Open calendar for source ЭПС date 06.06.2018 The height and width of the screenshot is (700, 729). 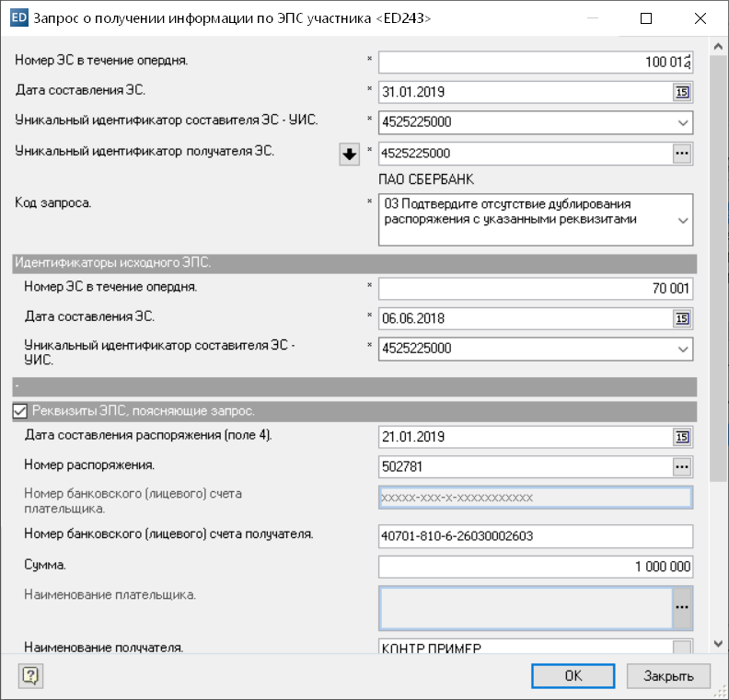pos(682,318)
